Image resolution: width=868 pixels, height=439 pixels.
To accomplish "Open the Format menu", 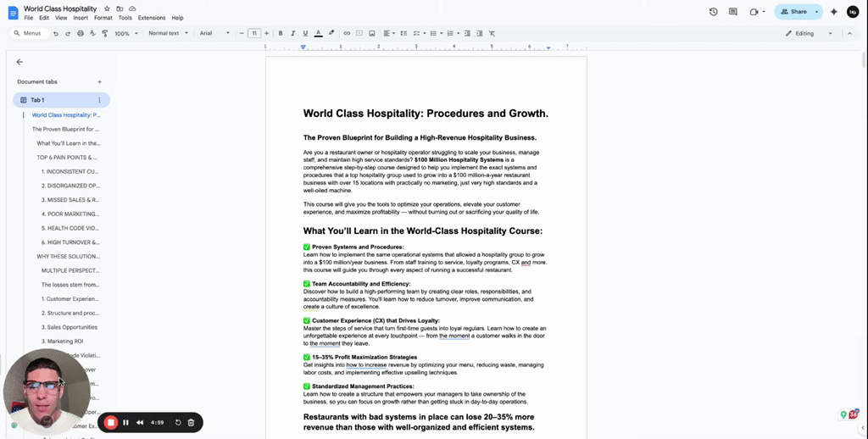I will coord(103,18).
